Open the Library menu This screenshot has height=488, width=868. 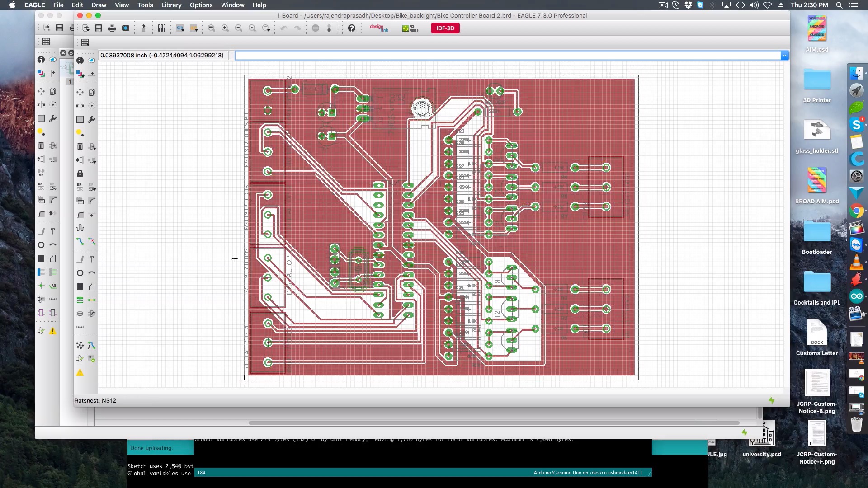pos(171,5)
